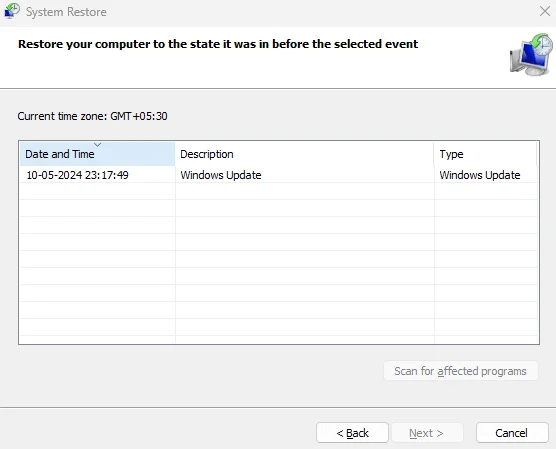The width and height of the screenshot is (556, 449).
Task: Click Scan for affected programs button
Action: 461,371
